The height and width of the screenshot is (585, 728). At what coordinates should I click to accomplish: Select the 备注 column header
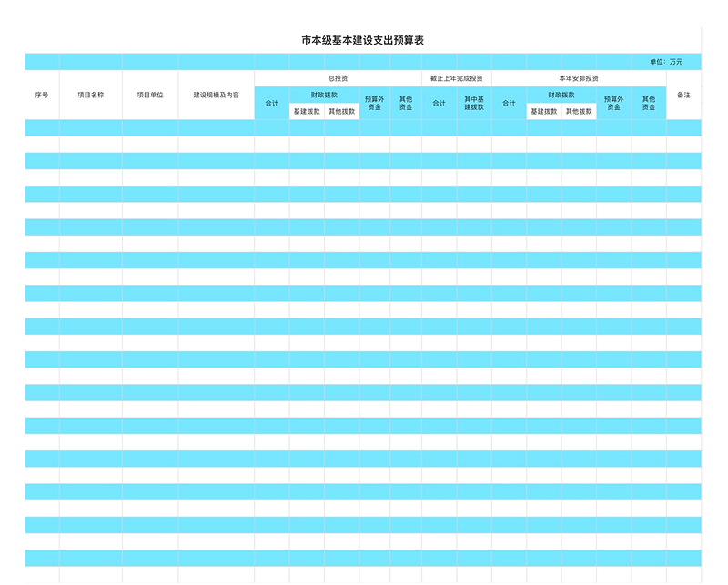pyautogui.click(x=684, y=95)
